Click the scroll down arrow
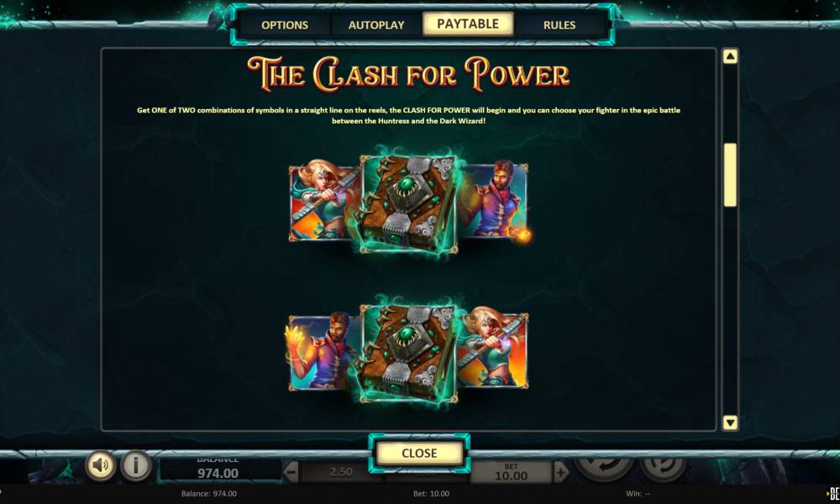The height and width of the screenshot is (504, 840). coord(730,423)
